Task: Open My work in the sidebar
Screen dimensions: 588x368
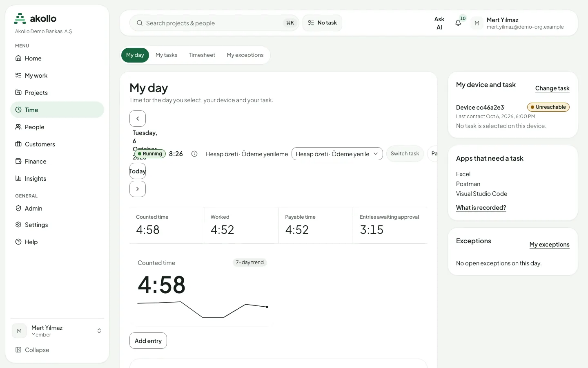Action: (x=57, y=76)
